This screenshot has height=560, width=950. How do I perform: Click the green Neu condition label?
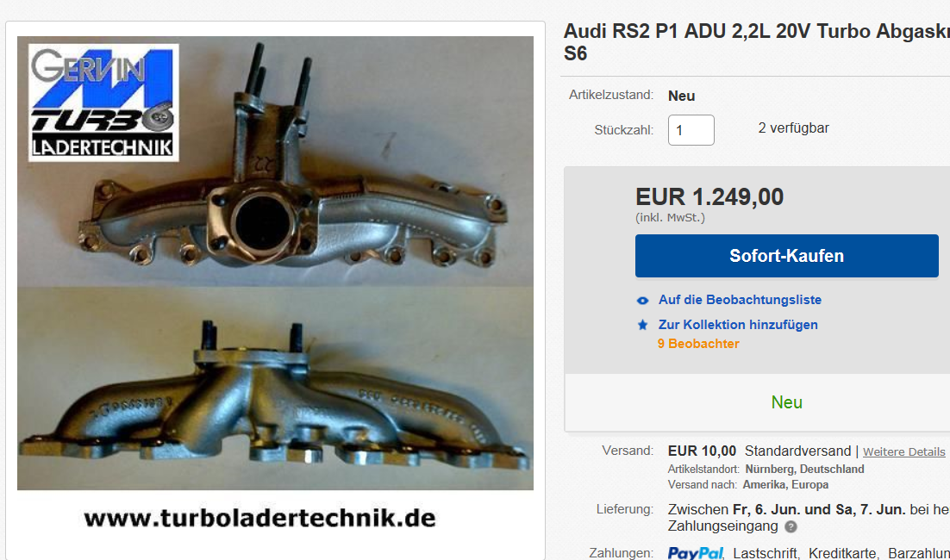tap(786, 402)
